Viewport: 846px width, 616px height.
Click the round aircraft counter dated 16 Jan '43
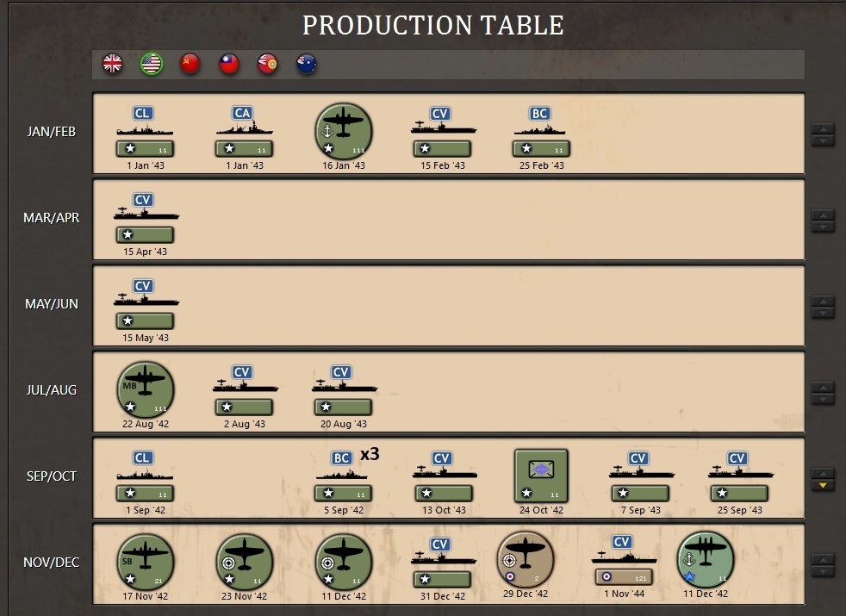[x=343, y=131]
